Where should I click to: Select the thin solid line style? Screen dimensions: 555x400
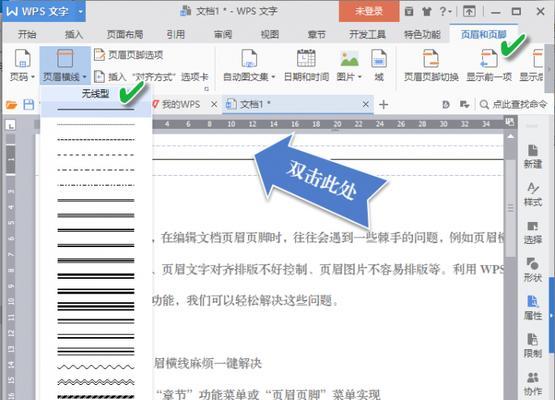pos(96,109)
